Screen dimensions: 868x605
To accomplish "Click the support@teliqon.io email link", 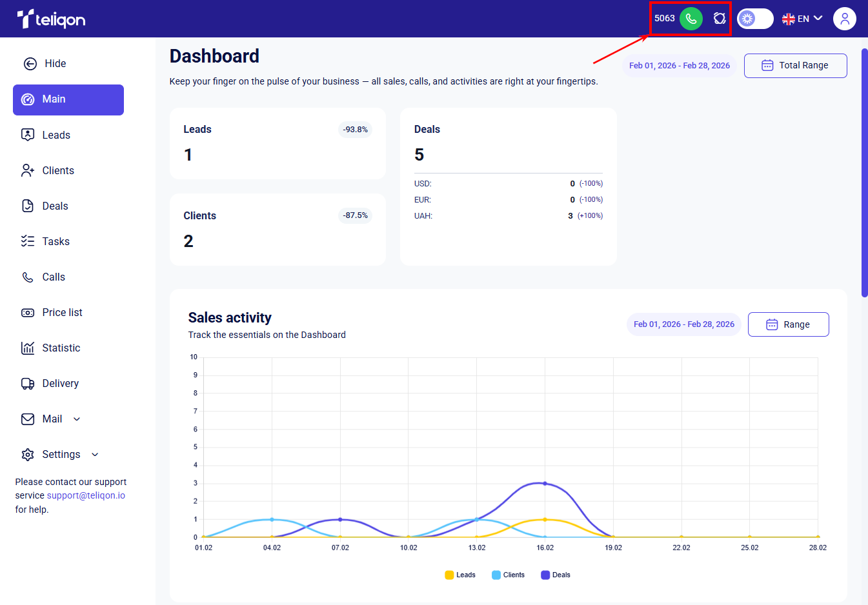I will pos(86,495).
